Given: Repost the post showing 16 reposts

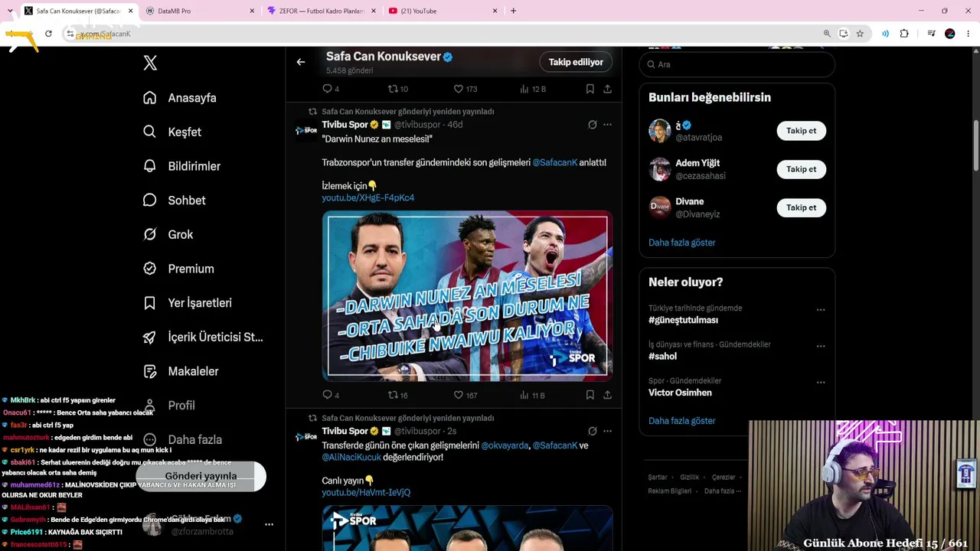Looking at the screenshot, I should (x=397, y=395).
